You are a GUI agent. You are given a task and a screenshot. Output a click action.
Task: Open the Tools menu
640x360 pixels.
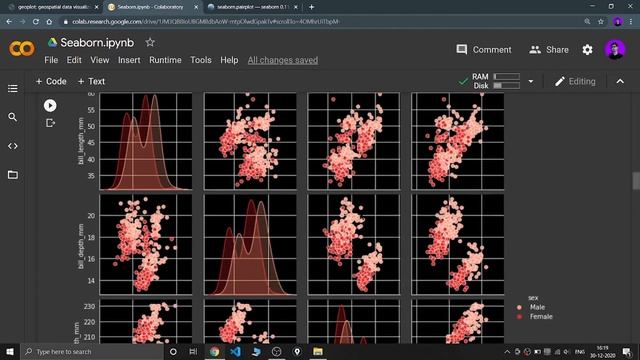point(201,60)
